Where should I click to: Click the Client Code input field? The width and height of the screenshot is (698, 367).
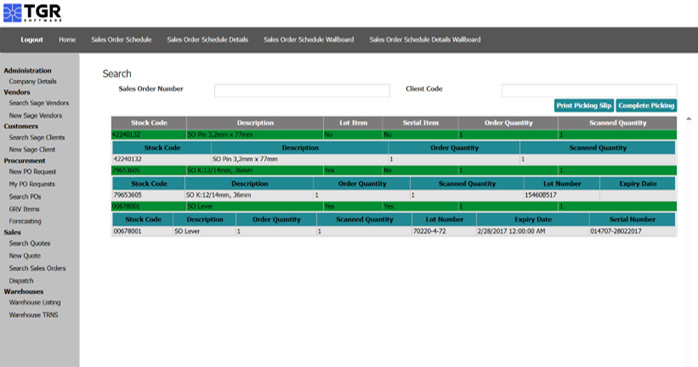tap(589, 90)
